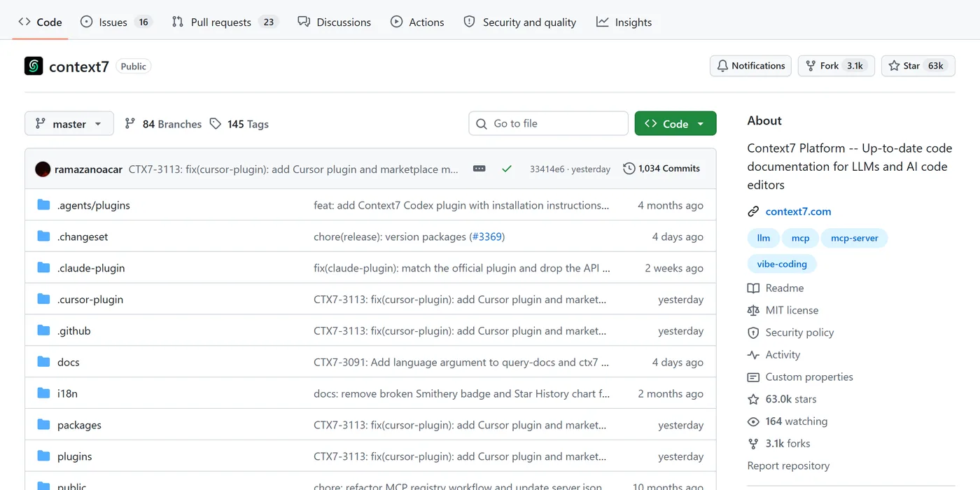This screenshot has height=490, width=980.
Task: Go to Pull requests tab
Action: (x=225, y=22)
